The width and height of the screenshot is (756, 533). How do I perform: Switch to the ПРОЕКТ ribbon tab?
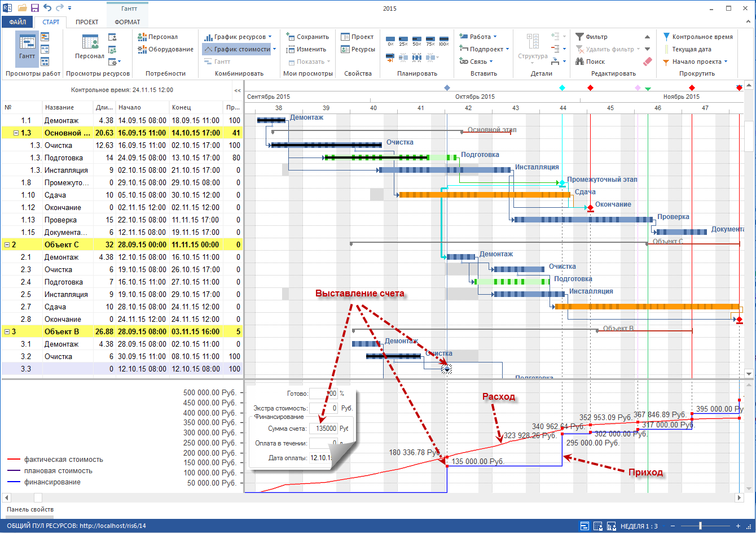click(86, 22)
